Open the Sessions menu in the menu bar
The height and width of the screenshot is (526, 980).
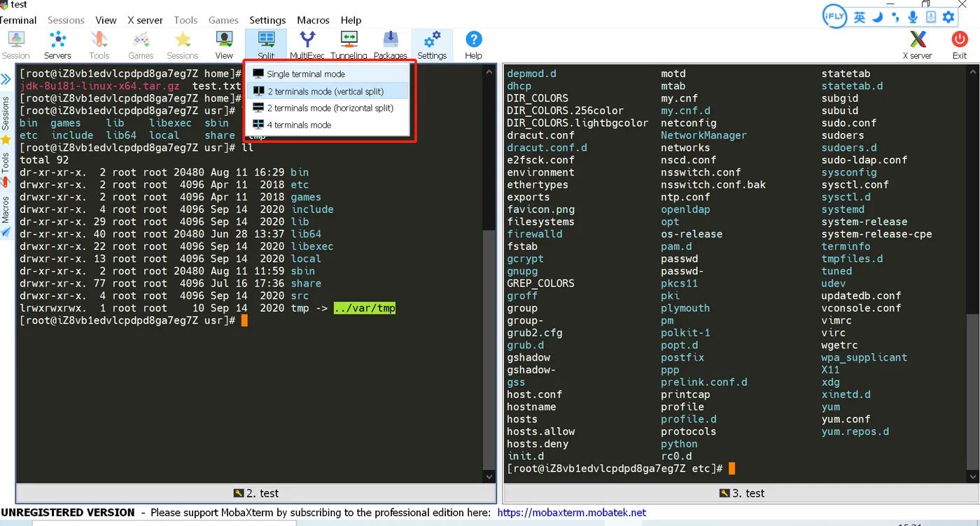[x=66, y=20]
